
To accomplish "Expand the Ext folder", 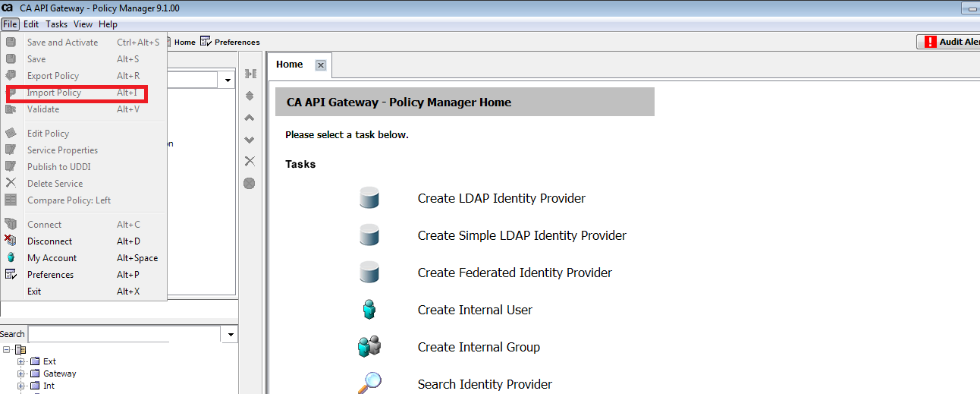I will click(x=21, y=361).
